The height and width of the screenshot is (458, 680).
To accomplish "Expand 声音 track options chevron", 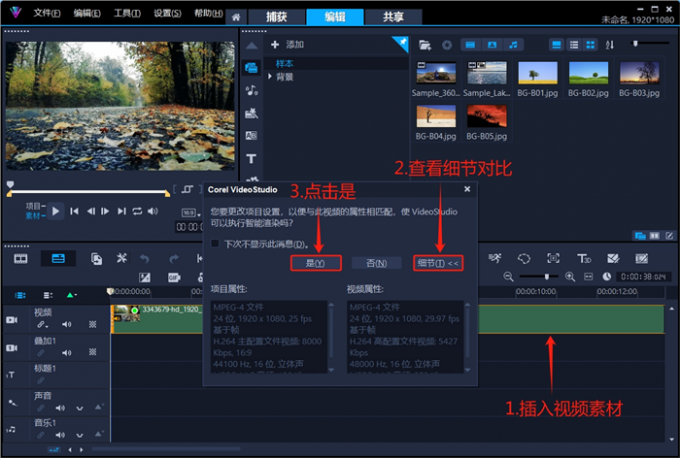I will [79, 408].
